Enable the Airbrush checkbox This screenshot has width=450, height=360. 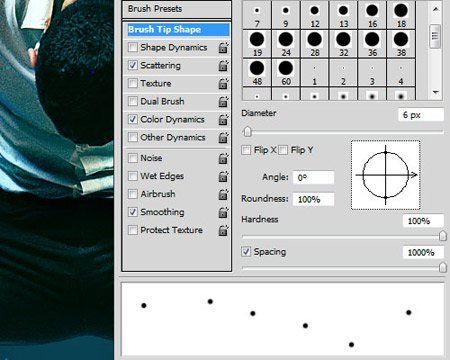(133, 194)
